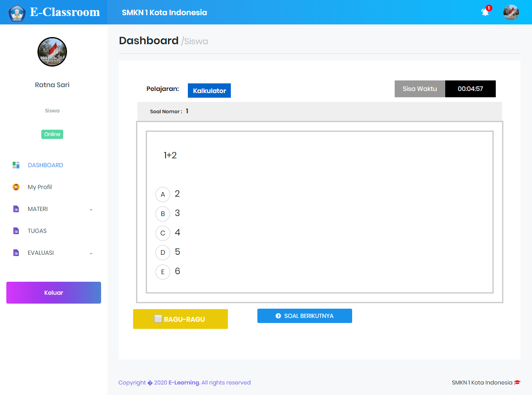Select the TUGAS menu item
The height and width of the screenshot is (395, 532).
click(36, 231)
